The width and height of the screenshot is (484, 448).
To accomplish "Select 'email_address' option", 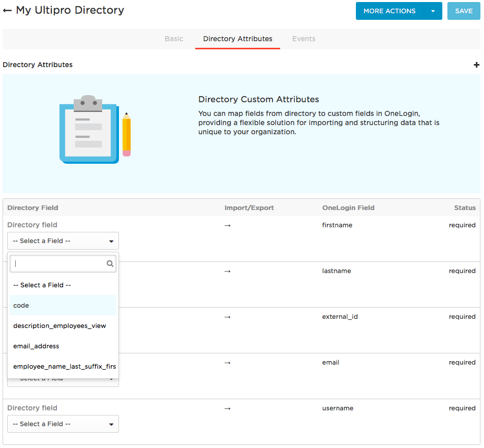I will click(x=63, y=346).
